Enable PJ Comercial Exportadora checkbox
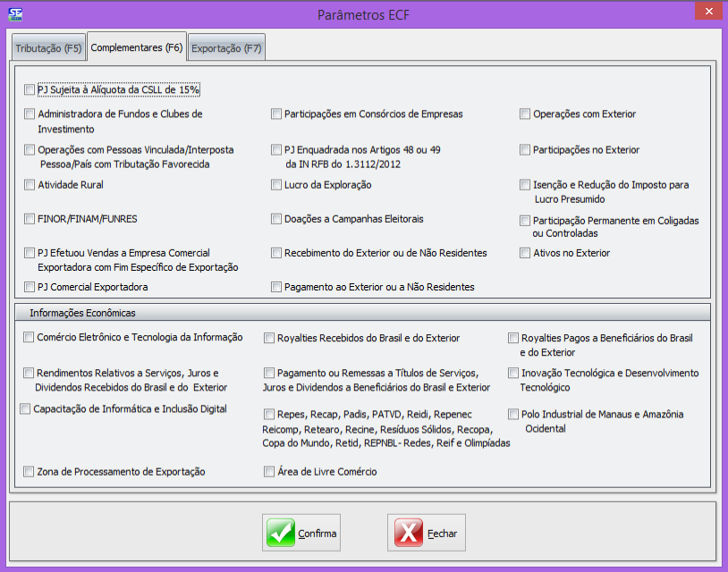Image resolution: width=728 pixels, height=572 pixels. point(30,287)
